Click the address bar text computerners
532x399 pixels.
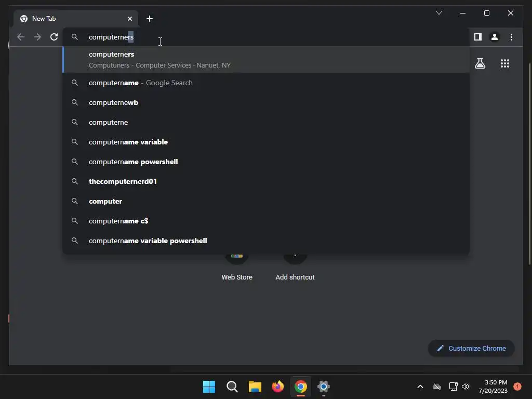(x=111, y=37)
